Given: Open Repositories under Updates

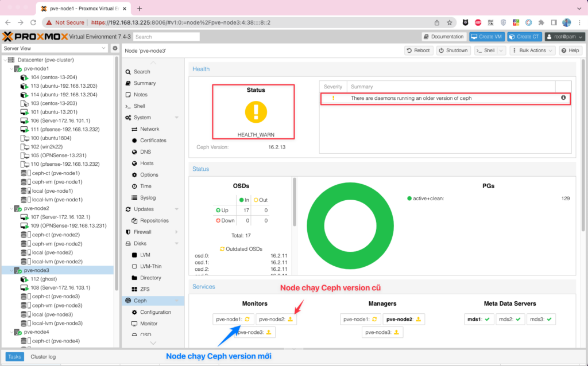Looking at the screenshot, I should pyautogui.click(x=154, y=221).
